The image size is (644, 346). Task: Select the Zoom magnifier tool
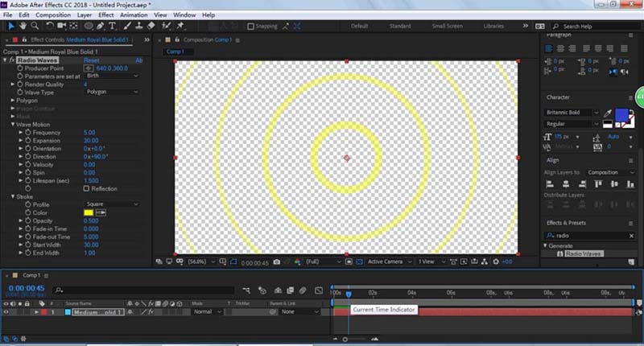coord(35,26)
